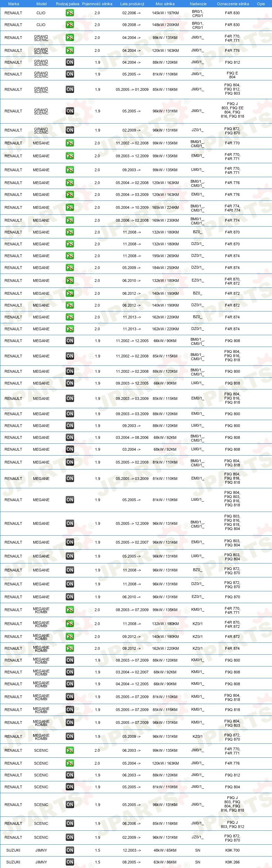Click PB icon in GRAND SCENIC 99kW / 135KM row
Image resolution: width=272 pixels, height=868 pixels.
[x=70, y=38]
